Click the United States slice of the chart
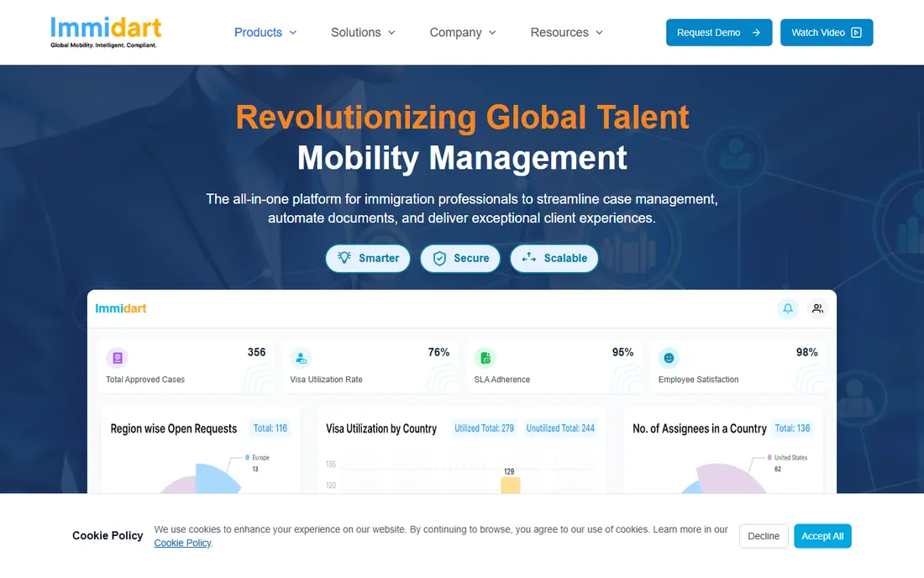 point(731,479)
